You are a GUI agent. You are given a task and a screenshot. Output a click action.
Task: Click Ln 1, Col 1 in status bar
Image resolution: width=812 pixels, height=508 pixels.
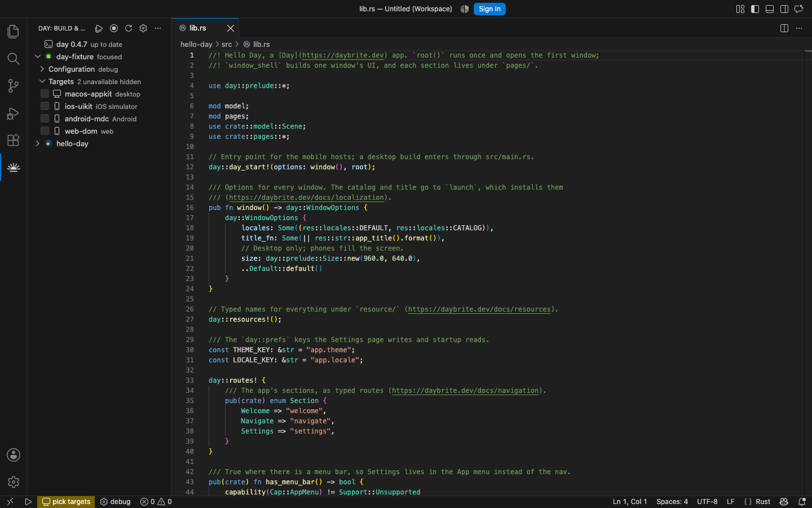pos(630,502)
